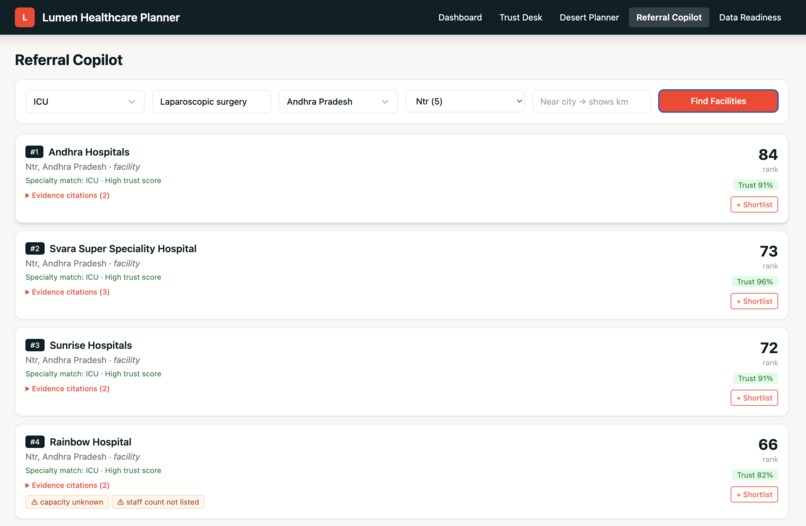Open the Andhra Pradesh state dropdown

pyautogui.click(x=338, y=102)
